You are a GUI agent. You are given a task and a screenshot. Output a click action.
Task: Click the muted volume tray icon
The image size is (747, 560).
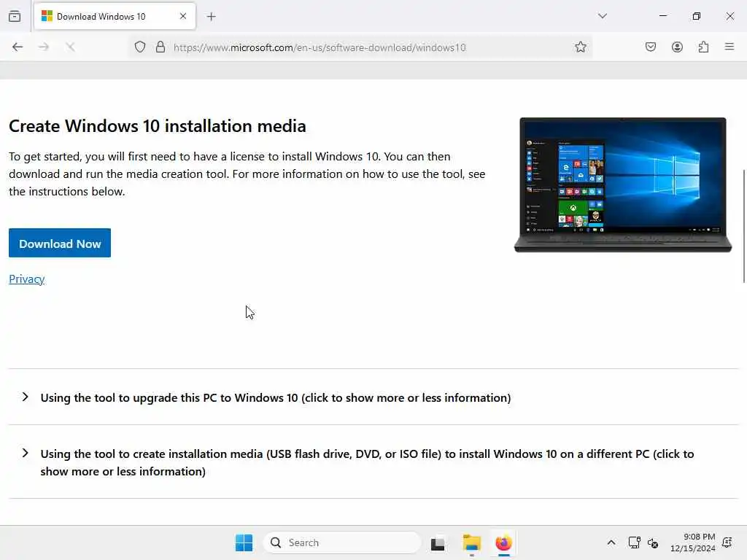click(x=653, y=542)
